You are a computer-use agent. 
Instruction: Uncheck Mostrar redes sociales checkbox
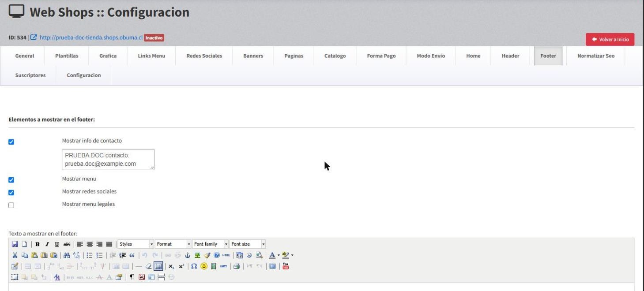(x=11, y=193)
